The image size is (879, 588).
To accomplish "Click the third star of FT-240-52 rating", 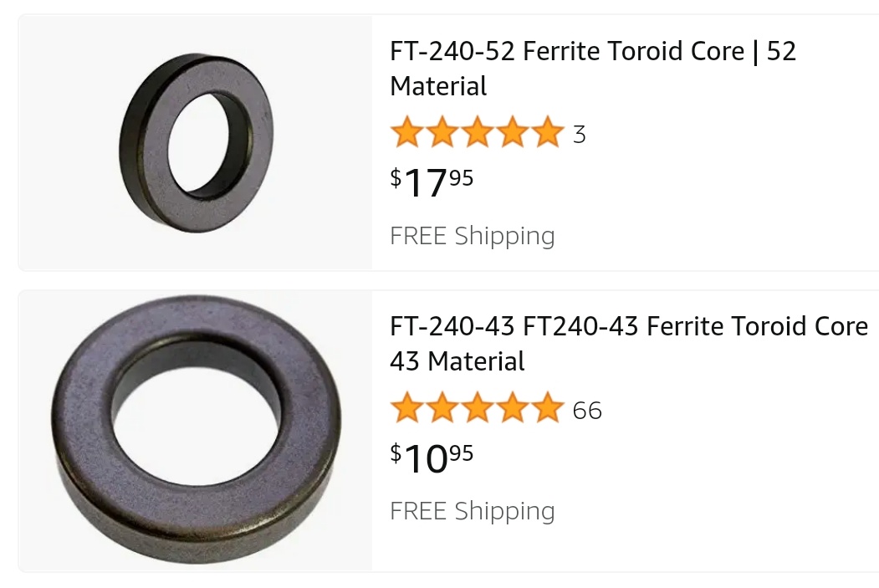I will [x=478, y=133].
